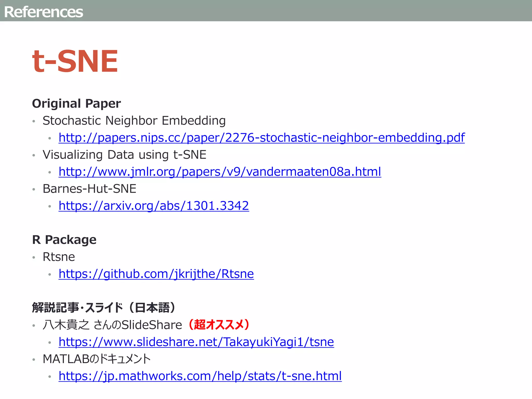Click the References header text
This screenshot has height=399, width=532.
pos(44,12)
